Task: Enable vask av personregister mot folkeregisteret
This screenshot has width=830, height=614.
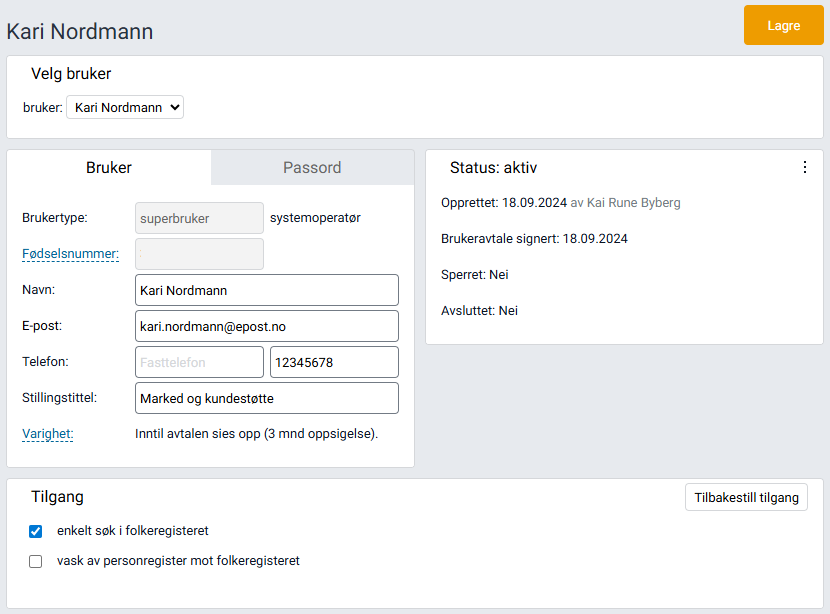Action: pyautogui.click(x=35, y=561)
